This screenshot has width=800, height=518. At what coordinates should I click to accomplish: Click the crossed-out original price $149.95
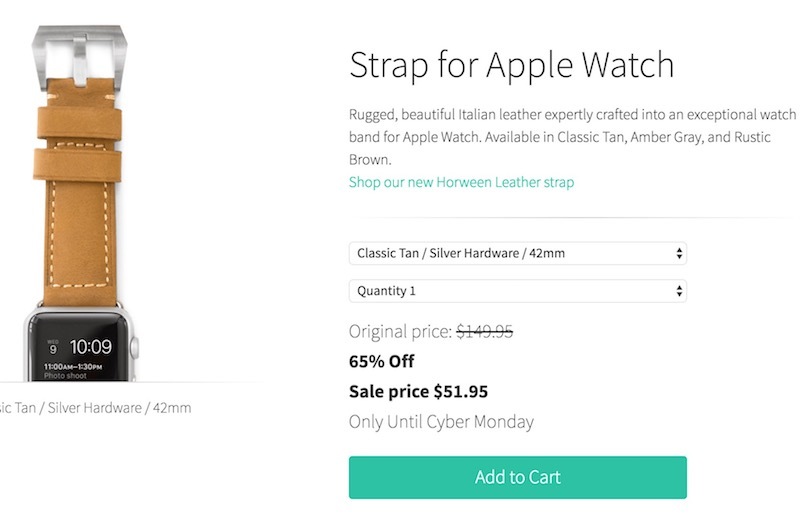(485, 332)
